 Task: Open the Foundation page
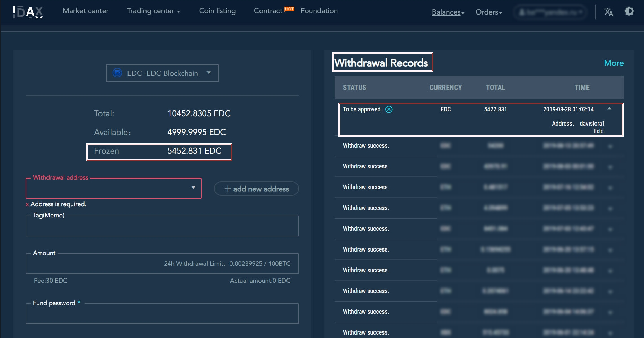click(x=319, y=11)
